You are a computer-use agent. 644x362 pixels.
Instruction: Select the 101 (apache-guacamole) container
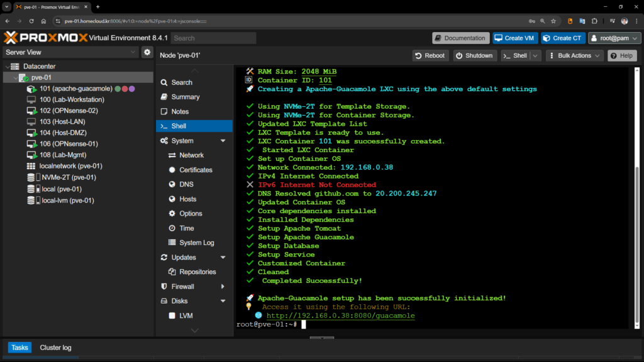point(75,89)
